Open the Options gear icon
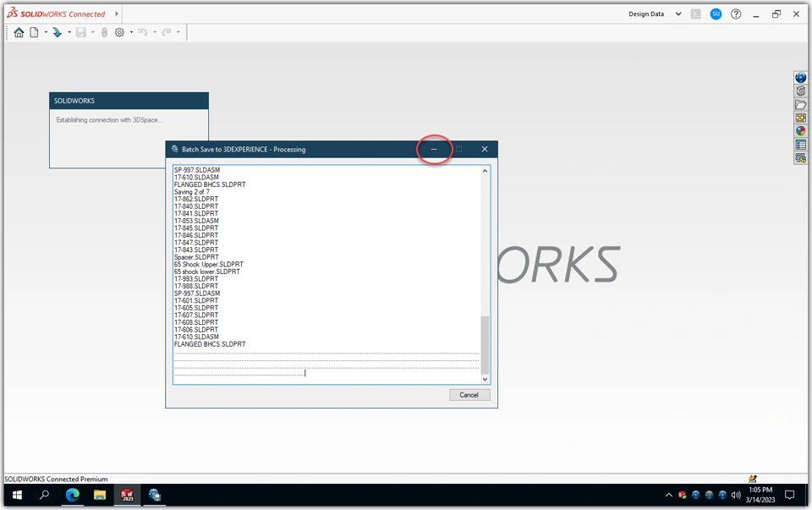The image size is (812, 510). pos(119,33)
